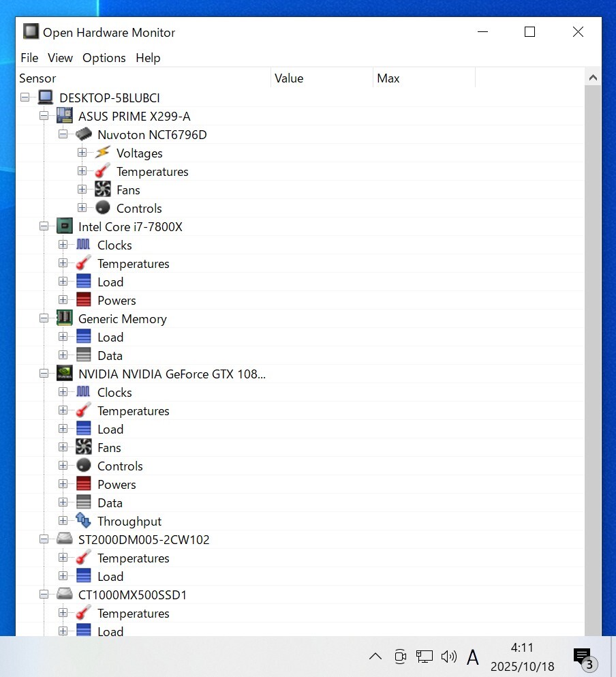The image size is (616, 677).
Task: Click the Nuvoton Fans fan icon
Action: [103, 189]
